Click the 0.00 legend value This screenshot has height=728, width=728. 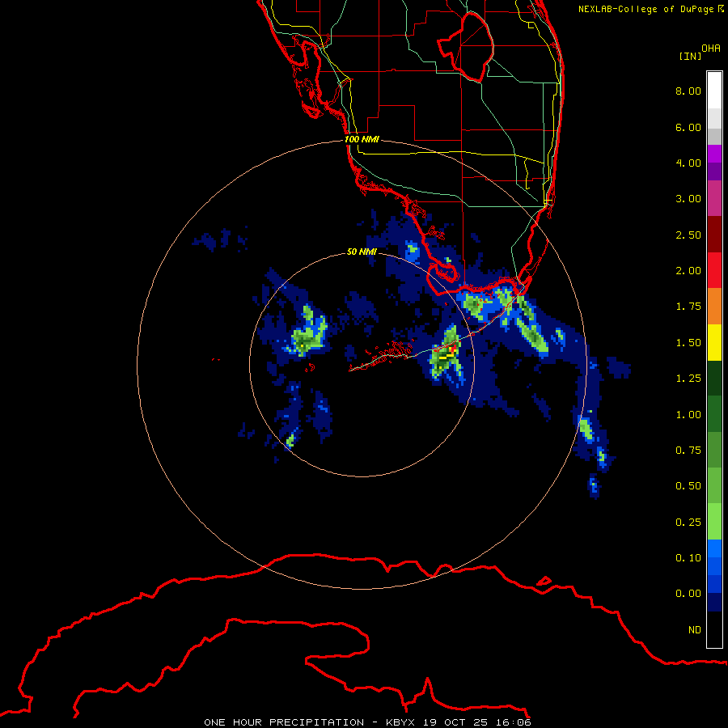tap(688, 594)
